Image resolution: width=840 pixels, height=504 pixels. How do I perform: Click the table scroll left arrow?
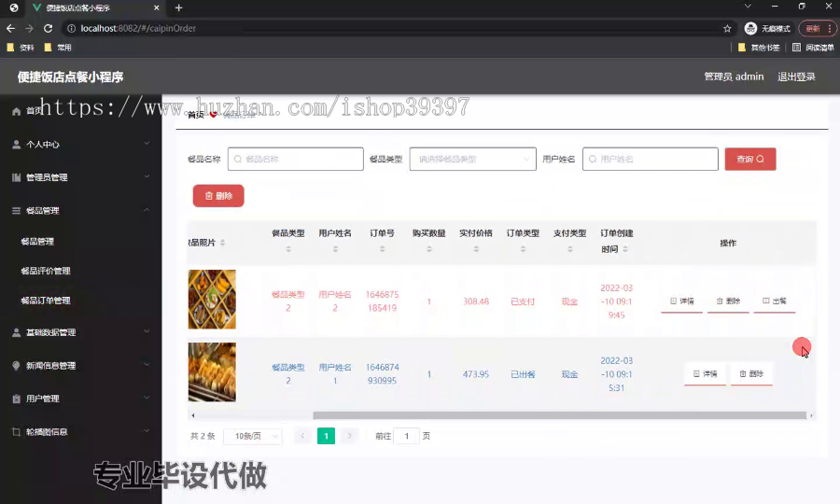coord(193,415)
